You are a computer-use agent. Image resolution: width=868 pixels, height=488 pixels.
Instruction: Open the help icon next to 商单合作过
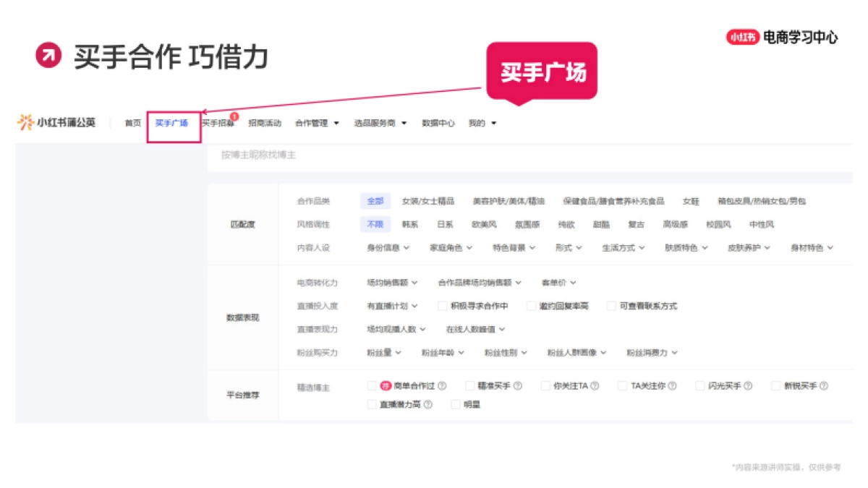(x=443, y=386)
